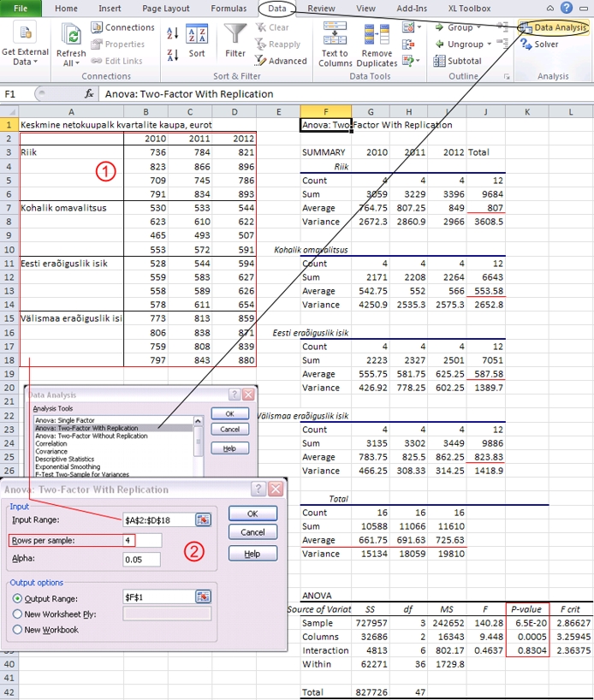The height and width of the screenshot is (700, 594).
Task: Sort A to Z ascending
Action: click(172, 33)
